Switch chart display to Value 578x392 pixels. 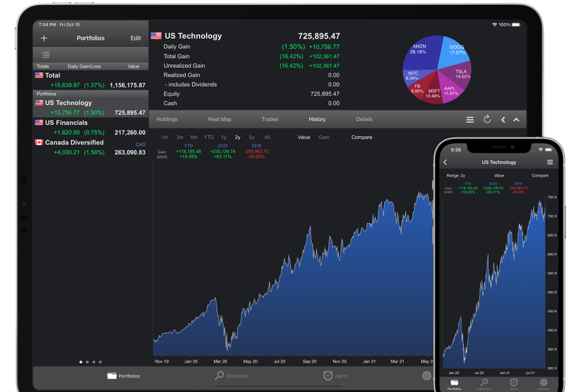click(x=303, y=137)
